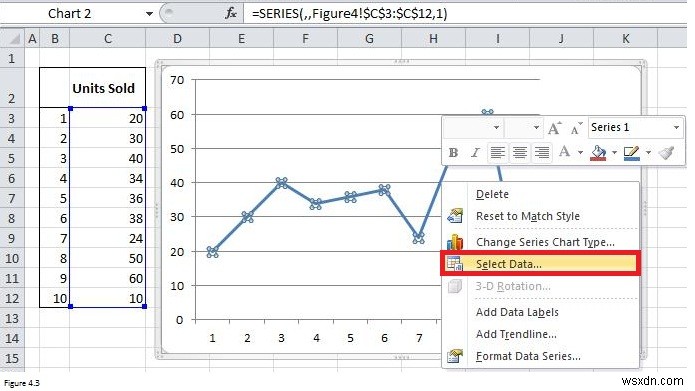The image size is (695, 391).
Task: Choose Reset to Match Style
Action: click(527, 216)
